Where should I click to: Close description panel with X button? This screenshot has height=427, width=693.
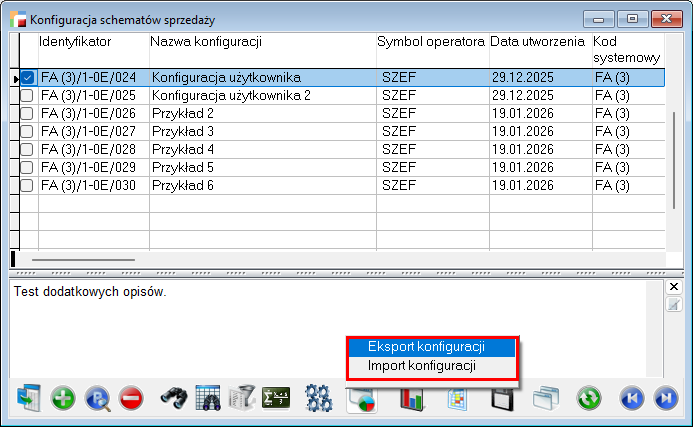(674, 287)
